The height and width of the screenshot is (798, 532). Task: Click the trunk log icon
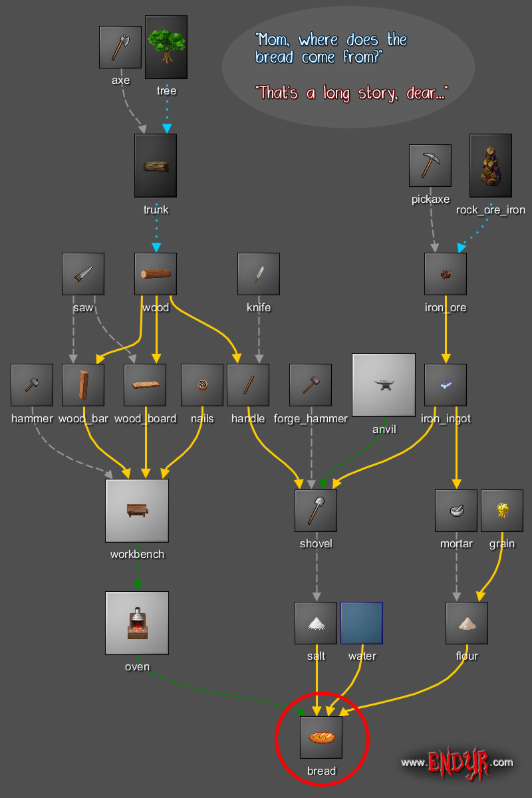[x=156, y=166]
